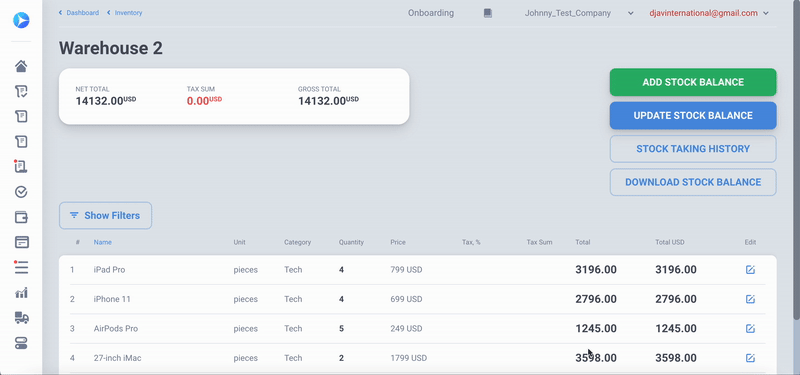
Task: Click the Category column header
Action: point(297,242)
